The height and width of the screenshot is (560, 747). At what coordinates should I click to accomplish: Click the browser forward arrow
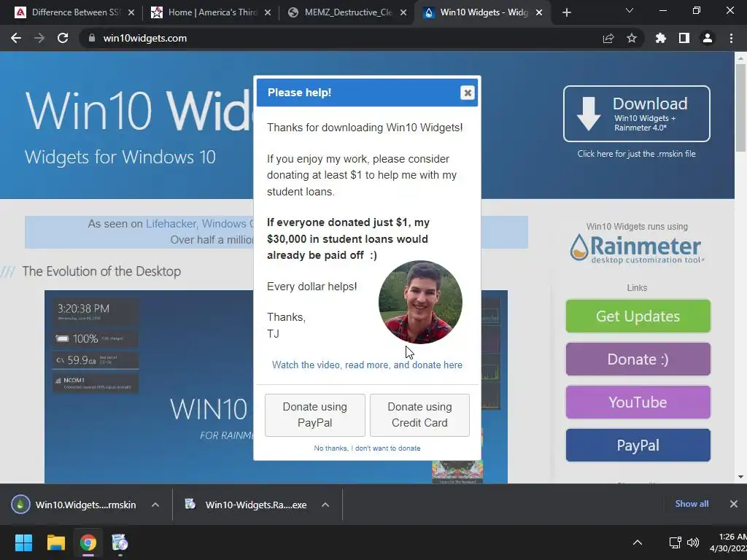pos(39,38)
